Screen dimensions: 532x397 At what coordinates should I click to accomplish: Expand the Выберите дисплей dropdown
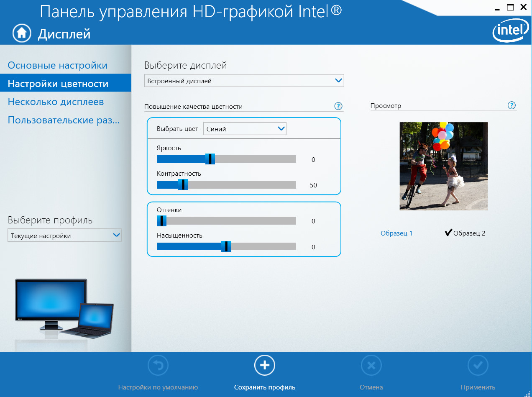pos(244,81)
